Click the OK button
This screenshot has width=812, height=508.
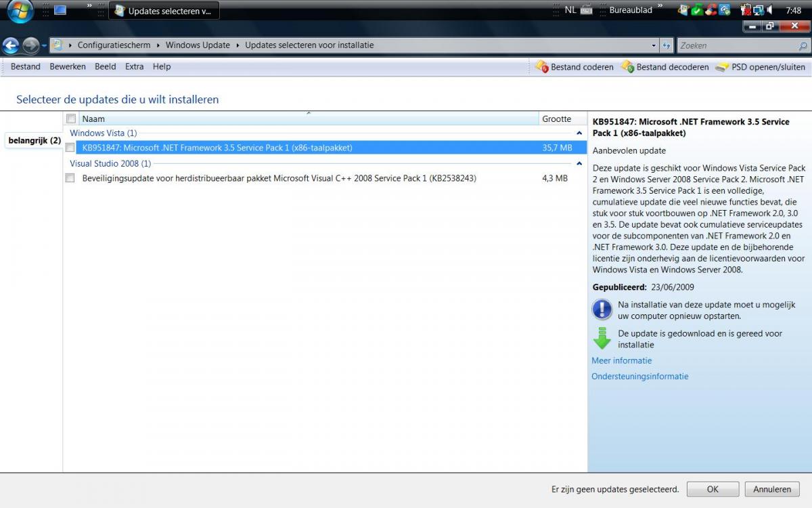point(713,489)
